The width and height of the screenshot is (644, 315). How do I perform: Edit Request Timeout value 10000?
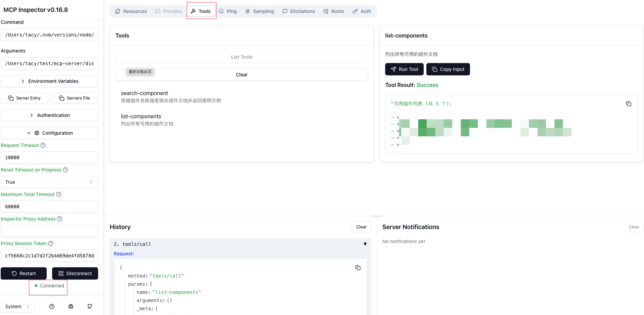49,157
